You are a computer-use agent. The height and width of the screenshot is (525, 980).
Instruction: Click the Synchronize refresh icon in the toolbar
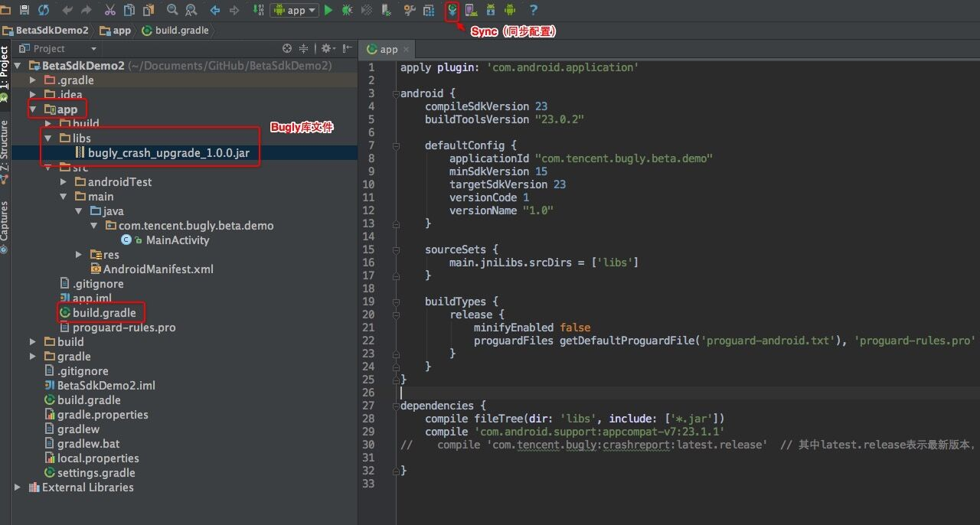click(x=44, y=10)
